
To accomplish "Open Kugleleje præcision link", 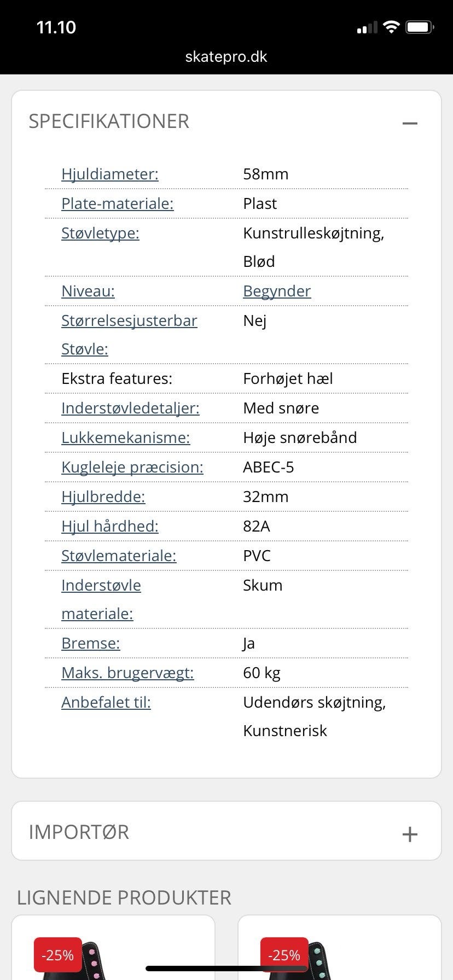I will (132, 467).
